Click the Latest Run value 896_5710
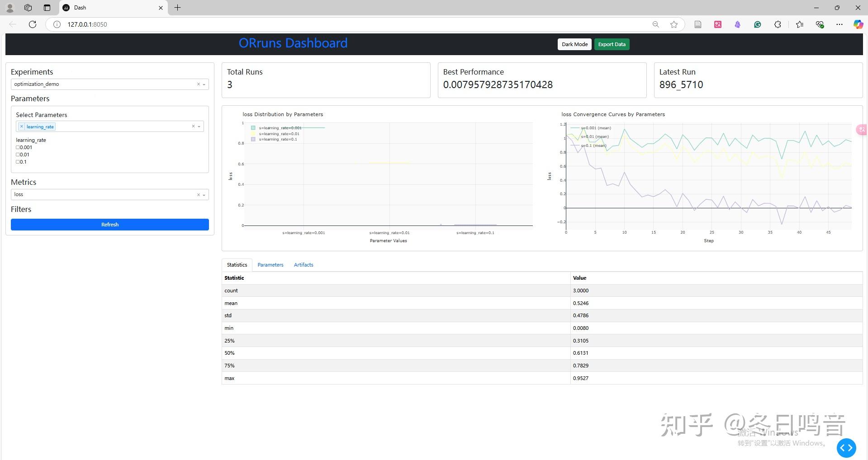The height and width of the screenshot is (460, 868). tap(681, 85)
